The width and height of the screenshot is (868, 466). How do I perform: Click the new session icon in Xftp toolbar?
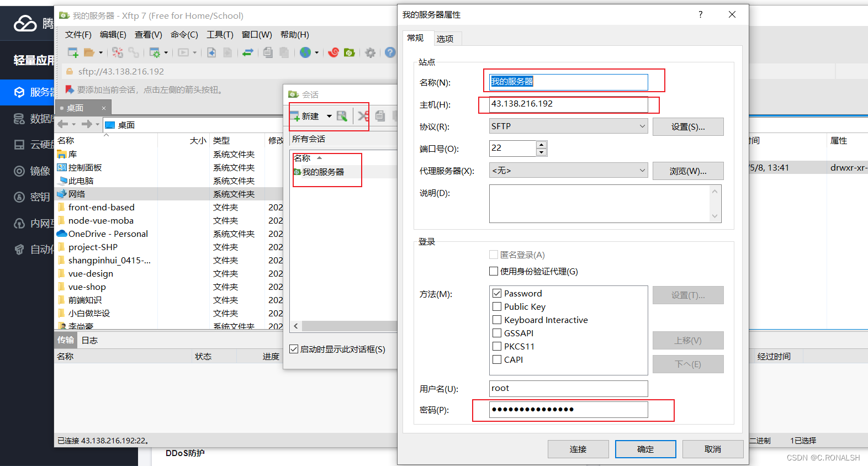(x=73, y=52)
